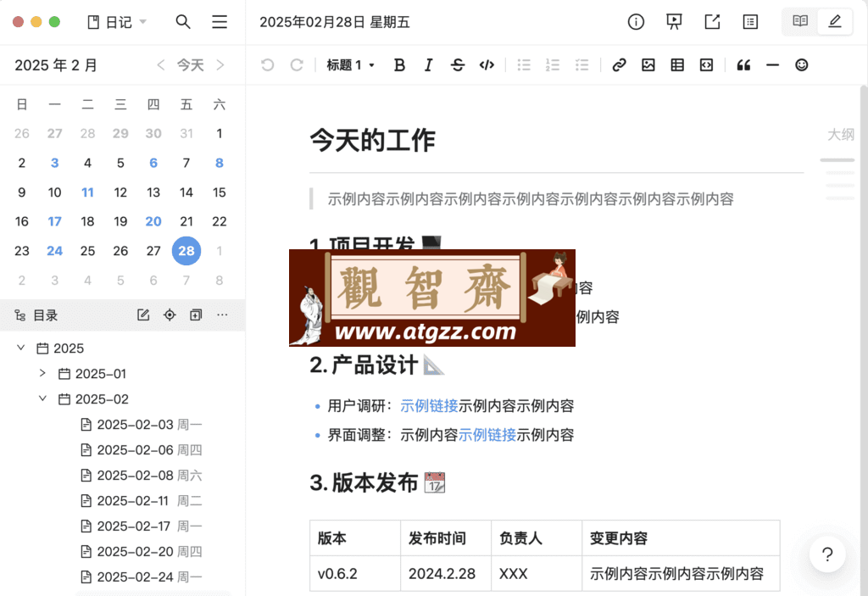Image resolution: width=868 pixels, height=596 pixels.
Task: Expand the 2025-01 folder
Action: (42, 373)
